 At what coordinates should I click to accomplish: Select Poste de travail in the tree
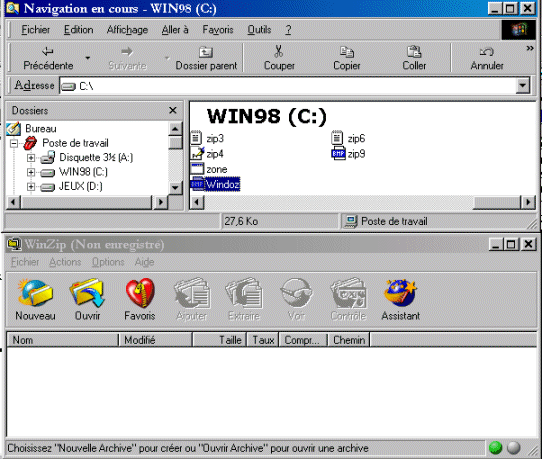(75, 143)
